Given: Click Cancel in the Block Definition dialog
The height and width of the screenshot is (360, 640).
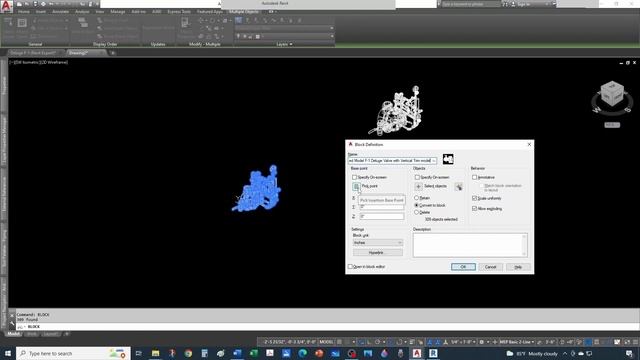Looking at the screenshot, I should [x=490, y=267].
